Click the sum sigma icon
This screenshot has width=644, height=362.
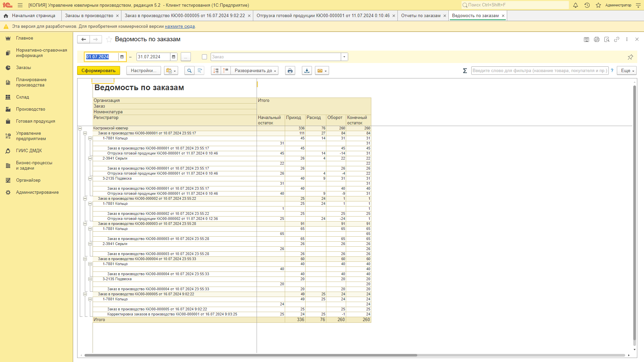coord(465,71)
